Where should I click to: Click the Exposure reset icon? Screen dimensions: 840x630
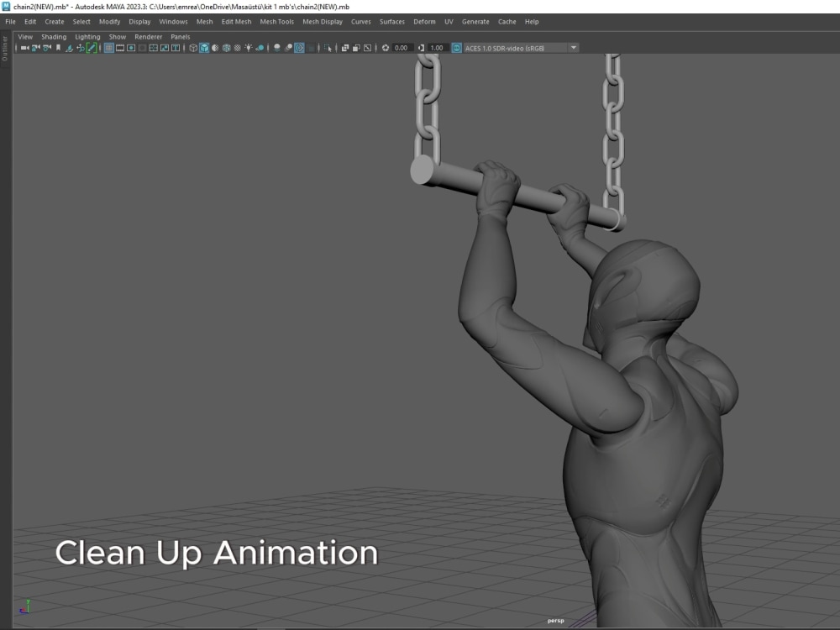pos(386,48)
